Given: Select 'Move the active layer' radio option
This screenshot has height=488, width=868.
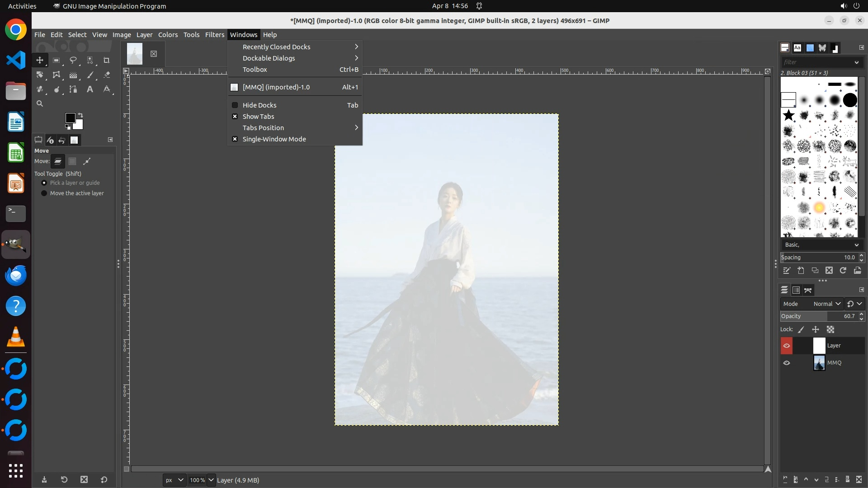Looking at the screenshot, I should click(44, 193).
